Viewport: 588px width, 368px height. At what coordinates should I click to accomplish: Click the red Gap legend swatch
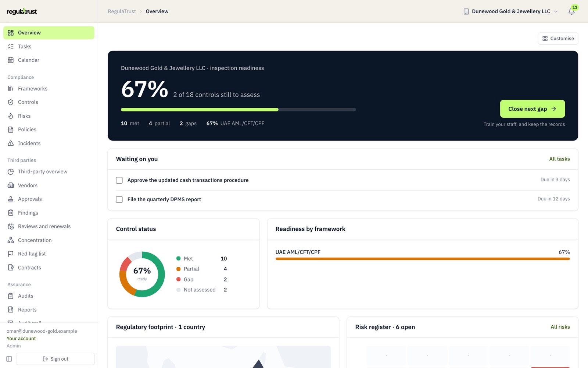tap(178, 279)
